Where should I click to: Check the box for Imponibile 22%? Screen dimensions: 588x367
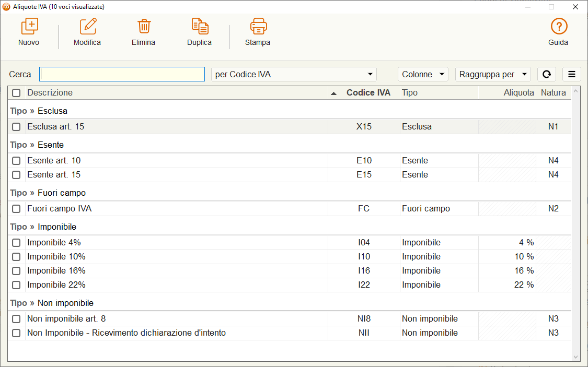point(16,285)
